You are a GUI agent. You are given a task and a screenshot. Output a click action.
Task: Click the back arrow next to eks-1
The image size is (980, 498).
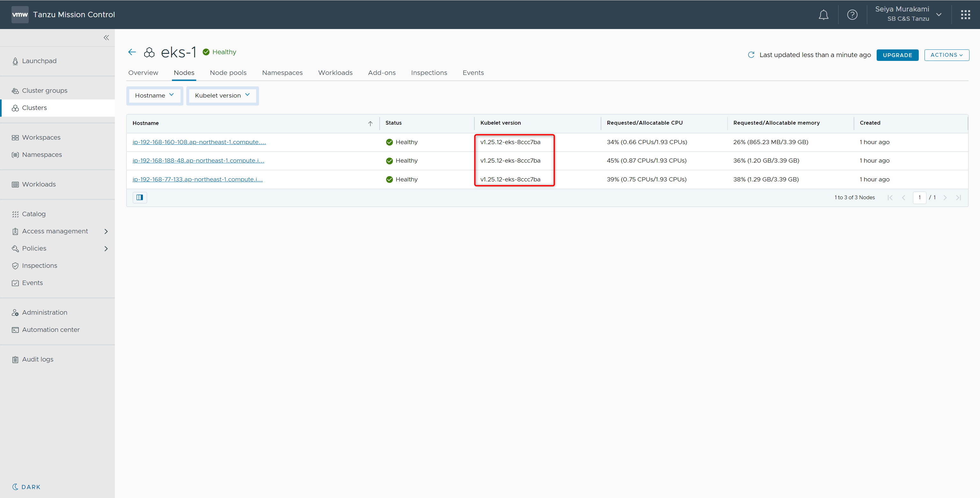click(132, 52)
